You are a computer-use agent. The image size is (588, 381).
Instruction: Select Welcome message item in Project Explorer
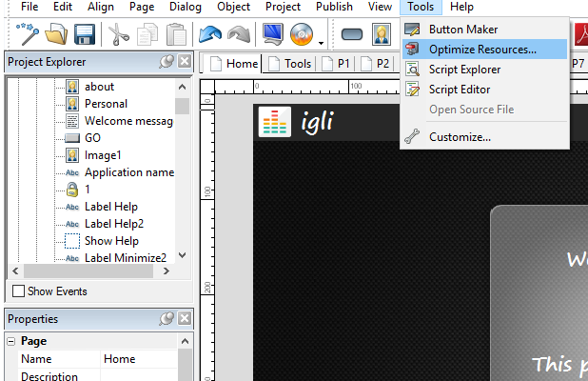(x=128, y=121)
